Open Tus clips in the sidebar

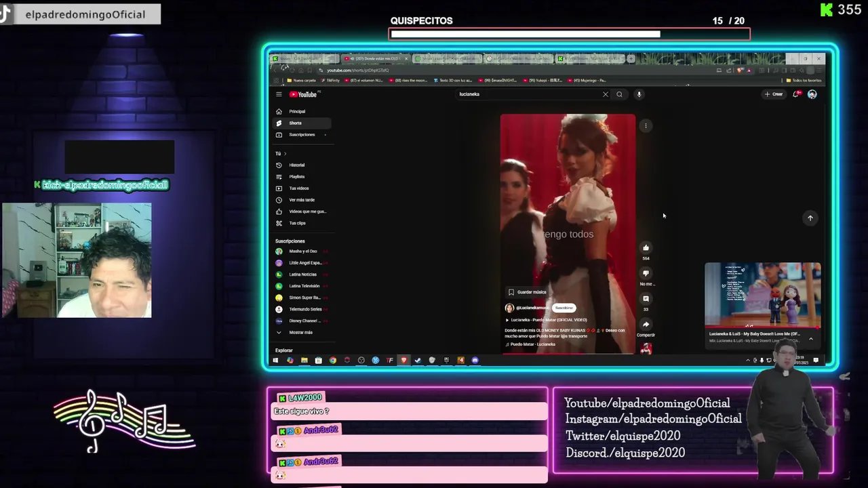(x=303, y=223)
